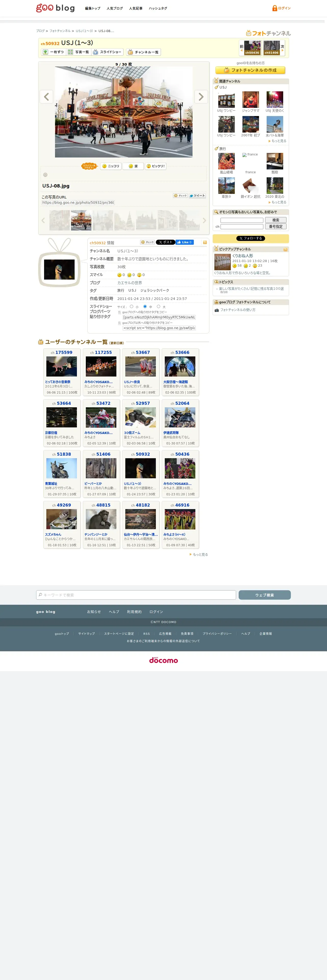Open the フォトチャンネルの使い方 link
The image size is (327, 980).
click(x=238, y=310)
